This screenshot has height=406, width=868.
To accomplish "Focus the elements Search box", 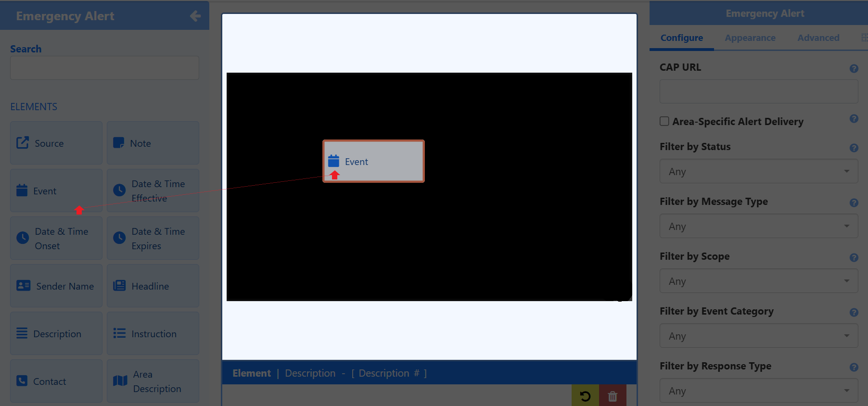I will tap(104, 68).
